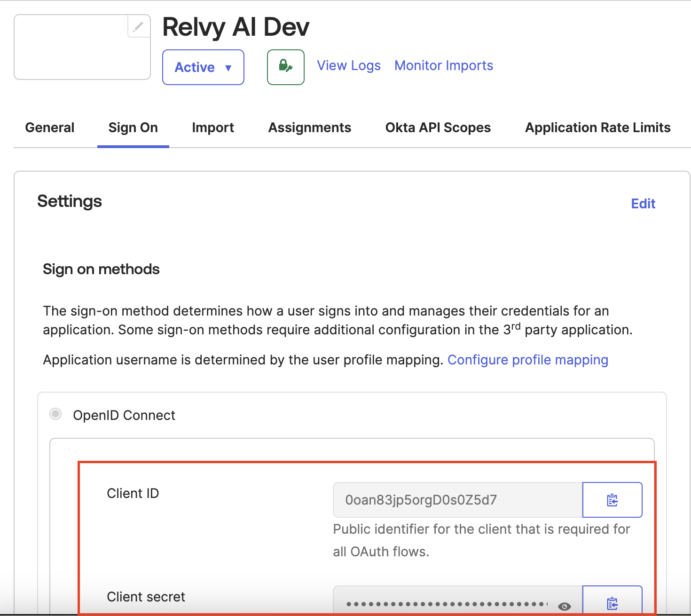
Task: Click the OpenID Connect label text
Action: click(x=124, y=415)
